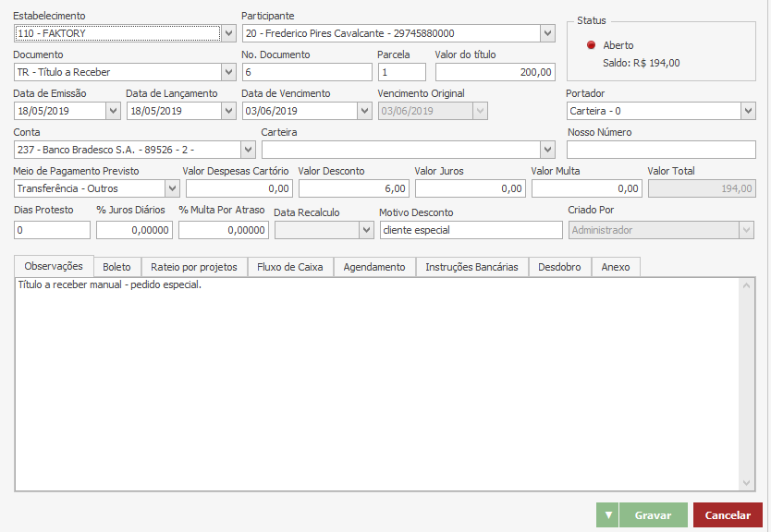Image resolution: width=771 pixels, height=532 pixels.
Task: Expand the Estabelecimento dropdown
Action: point(229,33)
